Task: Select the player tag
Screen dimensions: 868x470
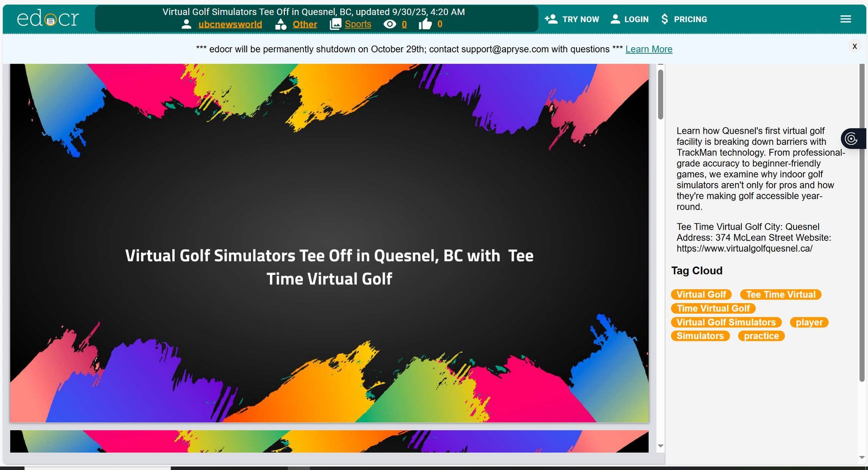Action: tap(809, 323)
